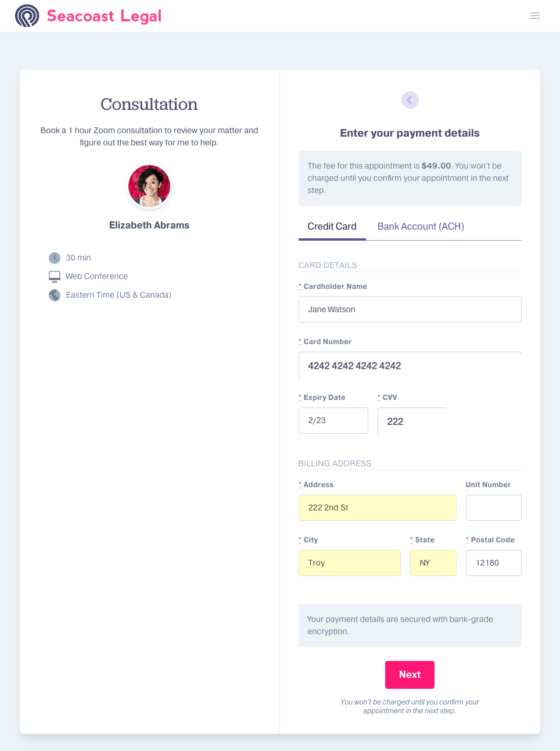Click the City field showing Troy
Image resolution: width=560 pixels, height=751 pixels.
click(x=349, y=563)
